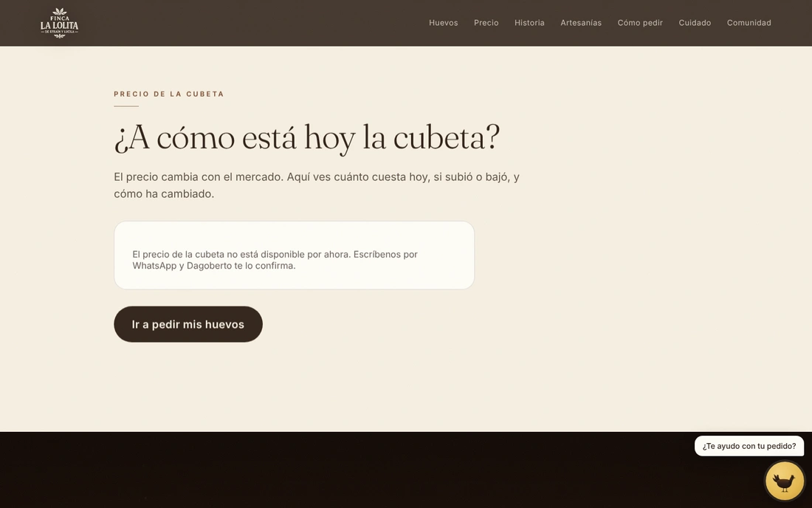Viewport: 812px width, 508px height.
Task: Open the Cómo pedir nav item
Action: coord(640,23)
